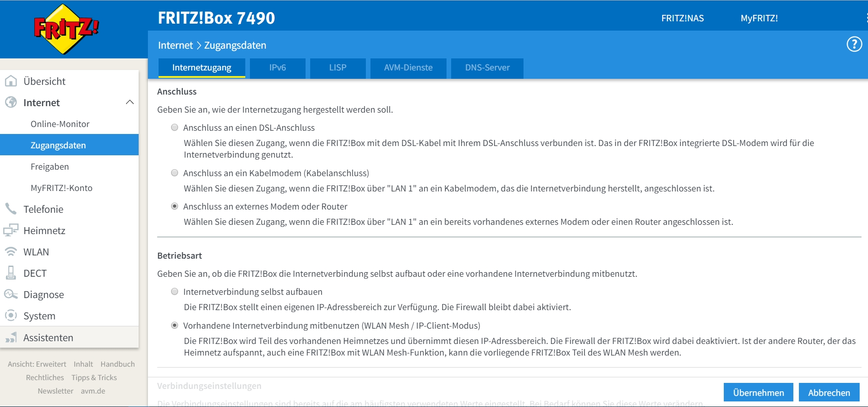The image size is (868, 407).
Task: Open the Inhalt footer link
Action: (83, 364)
